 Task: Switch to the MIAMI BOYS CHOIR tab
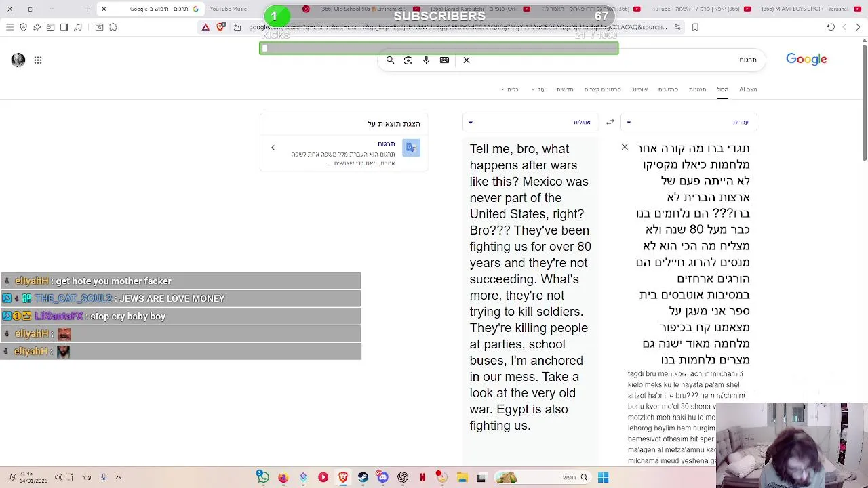pos(807,9)
